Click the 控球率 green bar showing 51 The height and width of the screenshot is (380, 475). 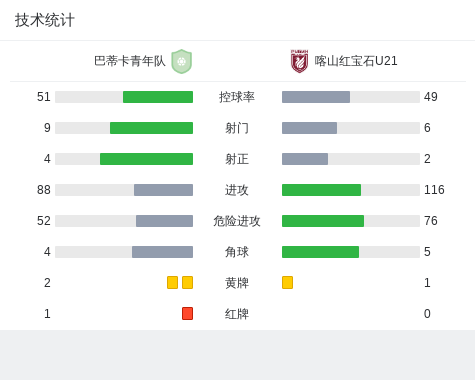click(x=158, y=97)
